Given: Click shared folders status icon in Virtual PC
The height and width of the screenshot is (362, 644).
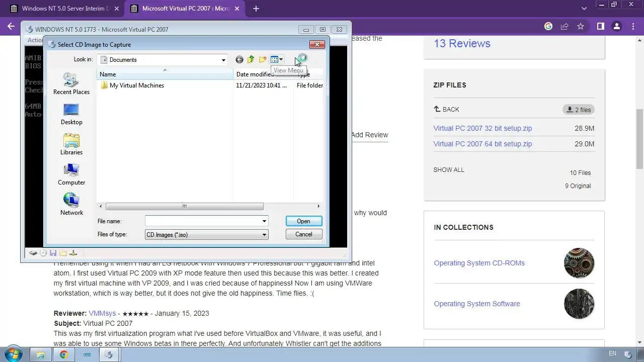Looking at the screenshot, I should coord(63,253).
